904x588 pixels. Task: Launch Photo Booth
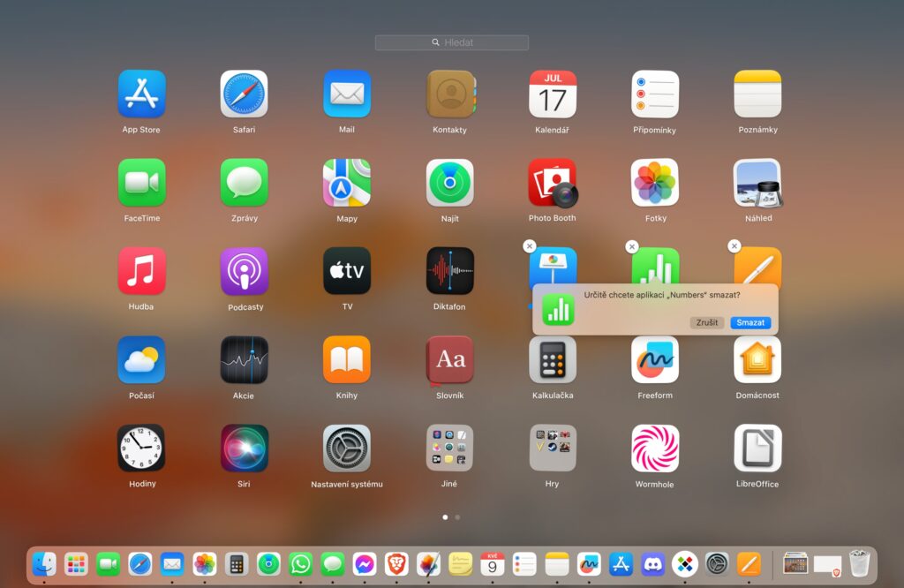[553, 183]
